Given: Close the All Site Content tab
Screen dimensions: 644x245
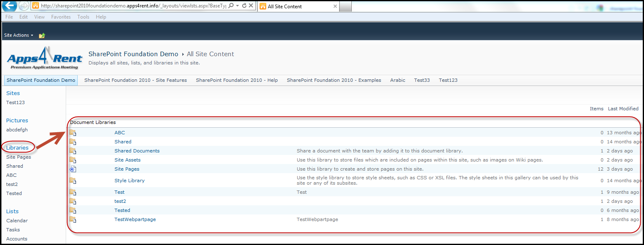Looking at the screenshot, I should [x=335, y=6].
